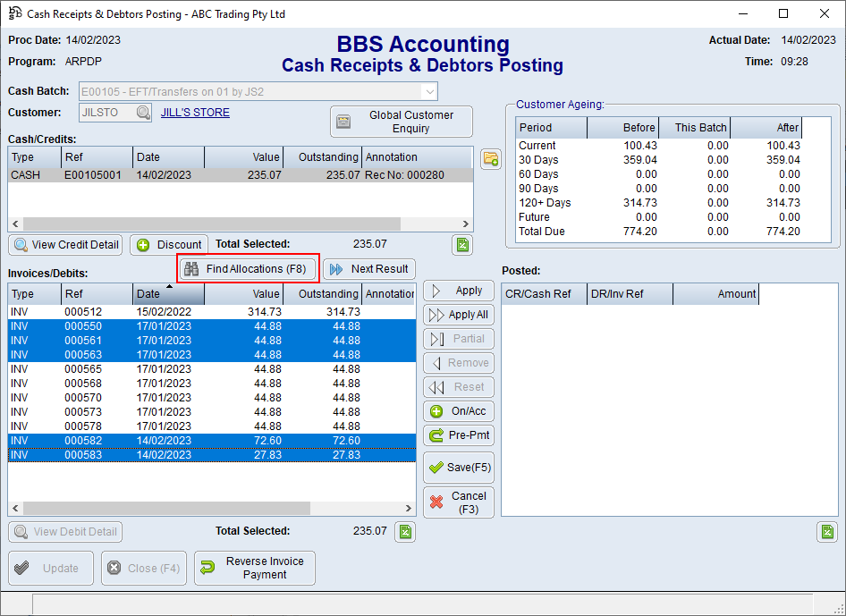Expand the Cash Batch dropdown
This screenshot has height=616, width=846.
tap(430, 91)
